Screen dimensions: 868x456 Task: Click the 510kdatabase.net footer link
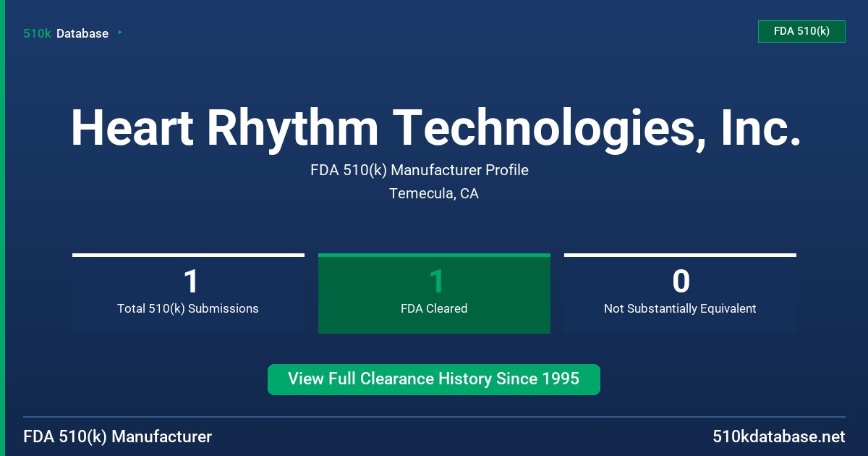click(778, 436)
